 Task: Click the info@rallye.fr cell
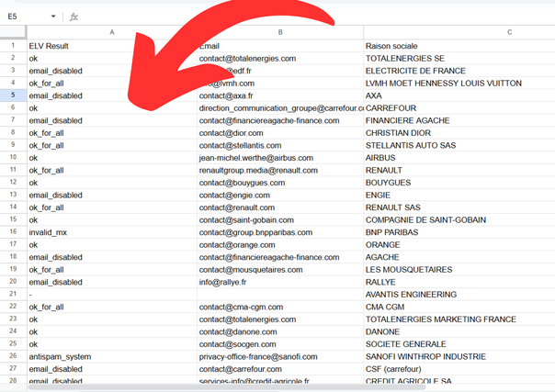pos(280,282)
